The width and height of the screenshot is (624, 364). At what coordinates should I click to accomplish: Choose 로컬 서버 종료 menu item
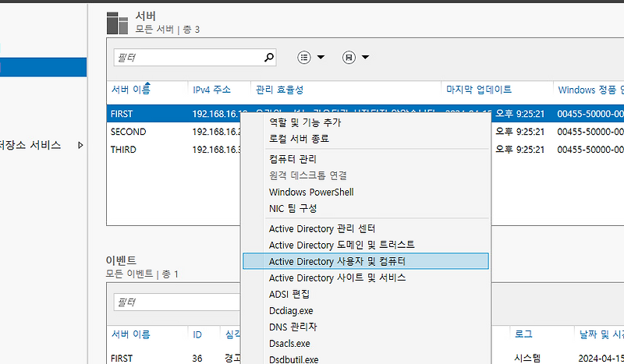(x=299, y=139)
